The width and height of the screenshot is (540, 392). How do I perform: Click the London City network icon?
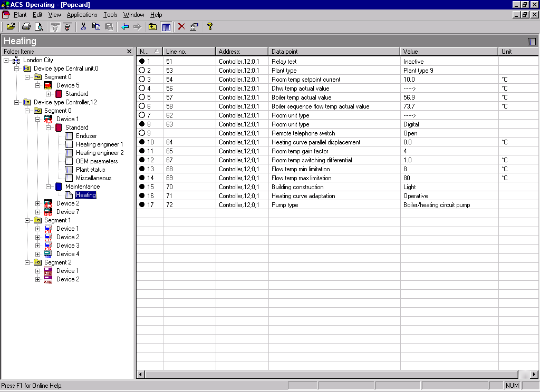coord(16,60)
